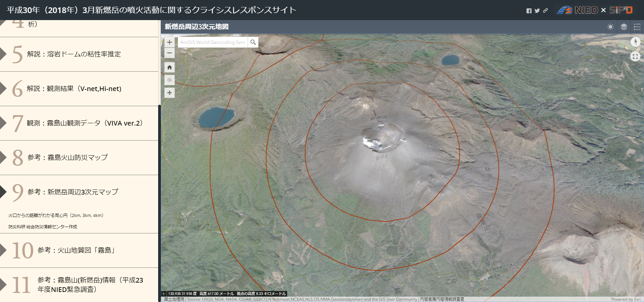Open the daylight sun settings
Image resolution: width=644 pixels, height=302 pixels.
(610, 27)
